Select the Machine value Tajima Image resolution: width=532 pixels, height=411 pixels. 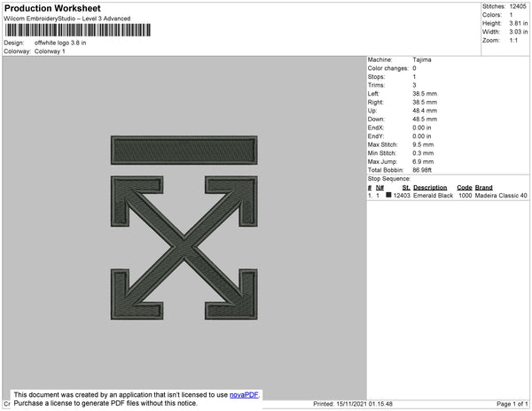tap(422, 59)
